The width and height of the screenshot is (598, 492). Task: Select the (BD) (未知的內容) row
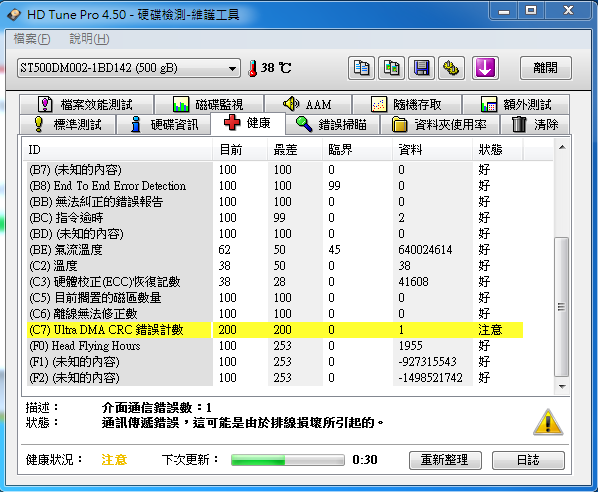click(x=275, y=234)
